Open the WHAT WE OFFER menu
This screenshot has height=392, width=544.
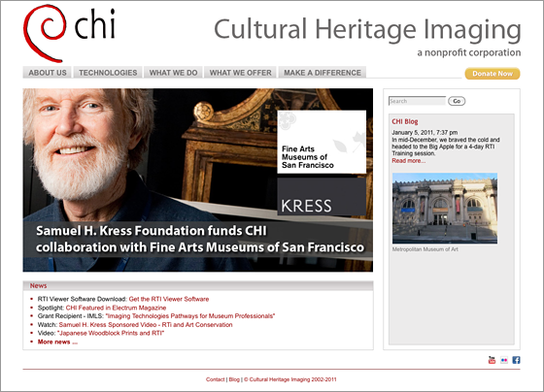point(241,73)
